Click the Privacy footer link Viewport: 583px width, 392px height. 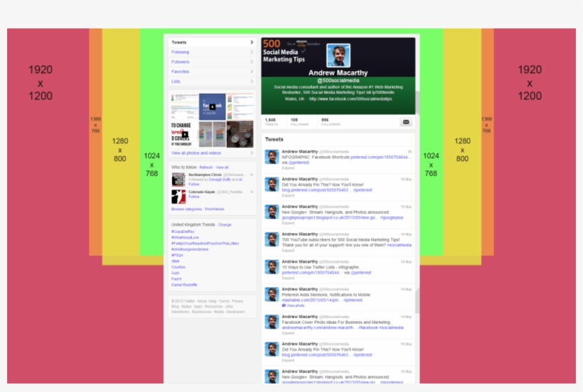click(237, 301)
